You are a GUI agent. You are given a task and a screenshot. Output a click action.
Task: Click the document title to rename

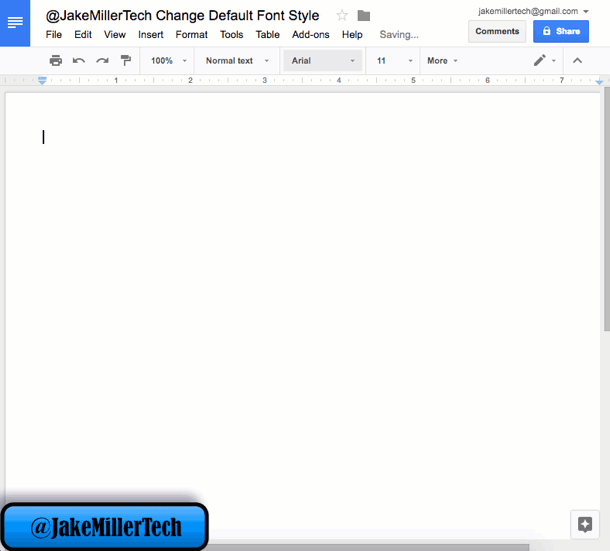pos(182,16)
